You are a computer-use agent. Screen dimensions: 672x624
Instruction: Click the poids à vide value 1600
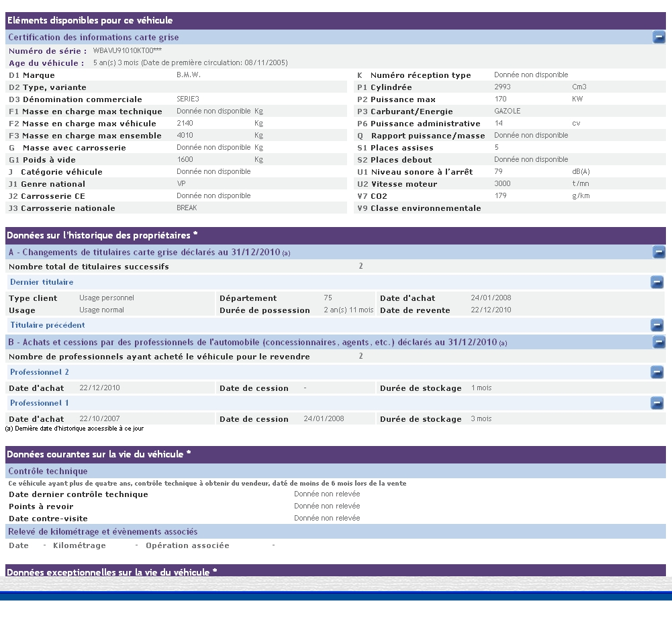185,159
